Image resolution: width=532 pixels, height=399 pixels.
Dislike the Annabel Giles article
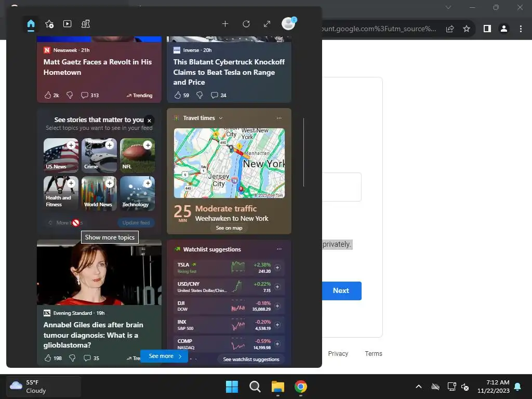(72, 358)
